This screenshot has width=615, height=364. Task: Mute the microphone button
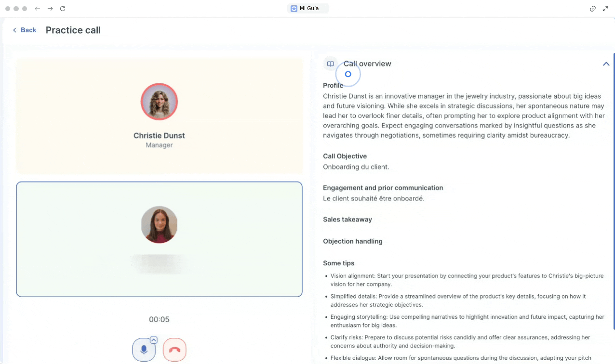(x=144, y=350)
